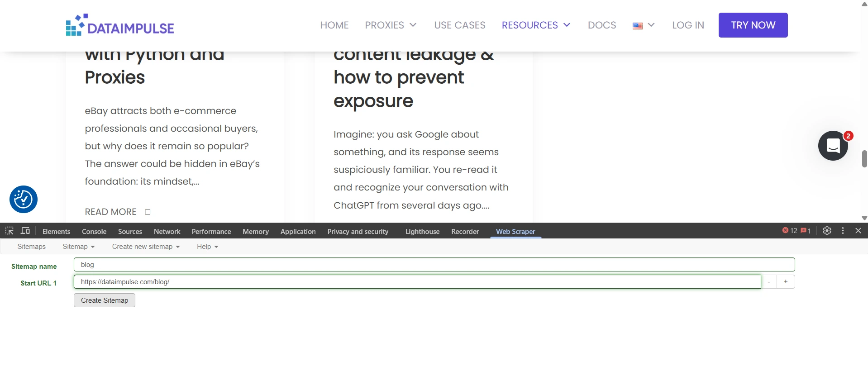The height and width of the screenshot is (381, 868).
Task: Activate DevTools inspect element picker
Action: coord(9,231)
